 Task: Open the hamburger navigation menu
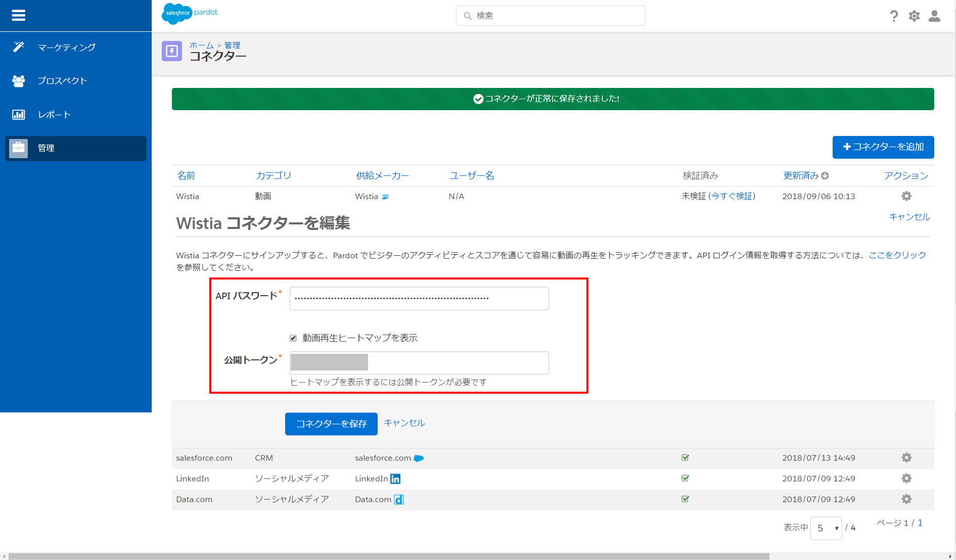click(19, 16)
